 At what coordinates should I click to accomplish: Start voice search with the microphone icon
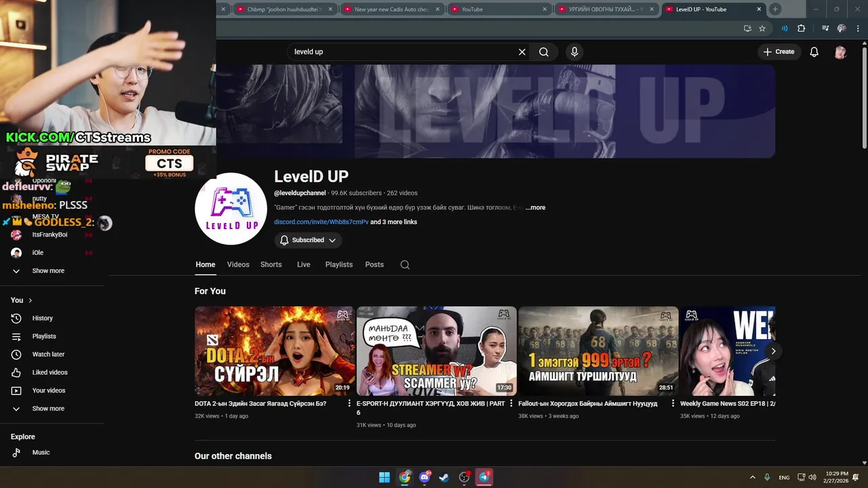[574, 52]
